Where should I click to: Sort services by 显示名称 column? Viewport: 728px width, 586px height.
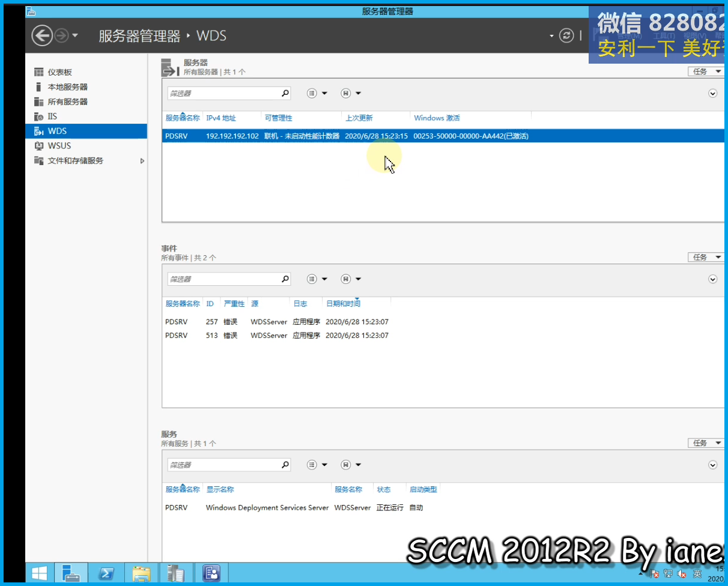coord(220,490)
